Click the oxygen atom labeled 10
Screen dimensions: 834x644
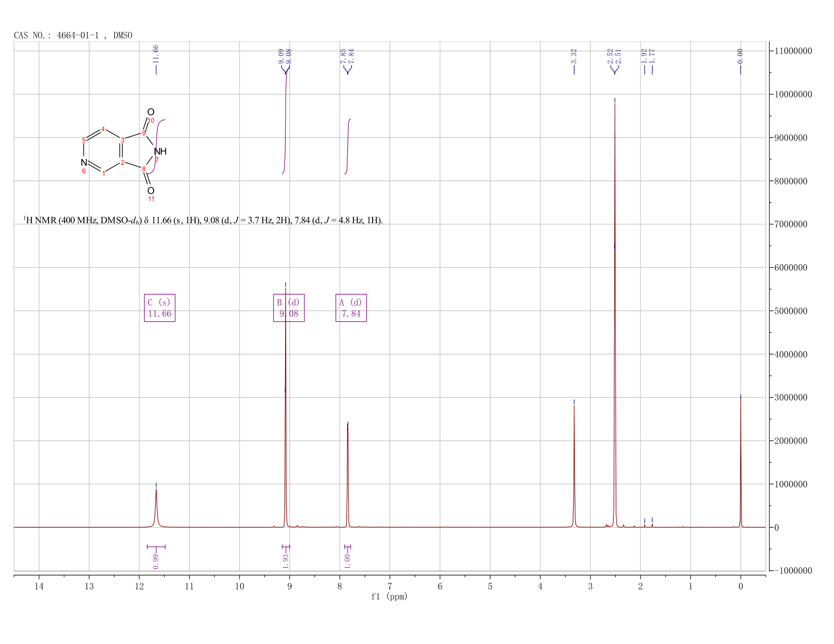(x=151, y=112)
